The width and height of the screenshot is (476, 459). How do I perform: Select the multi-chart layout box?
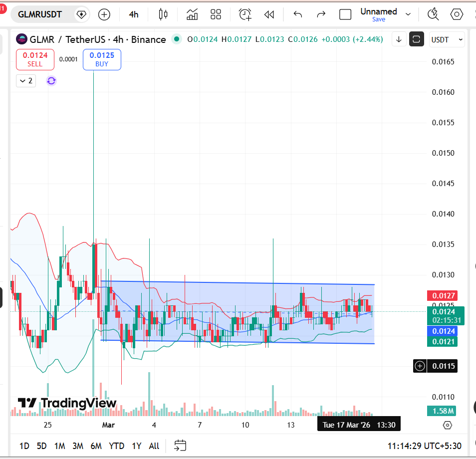tap(345, 14)
